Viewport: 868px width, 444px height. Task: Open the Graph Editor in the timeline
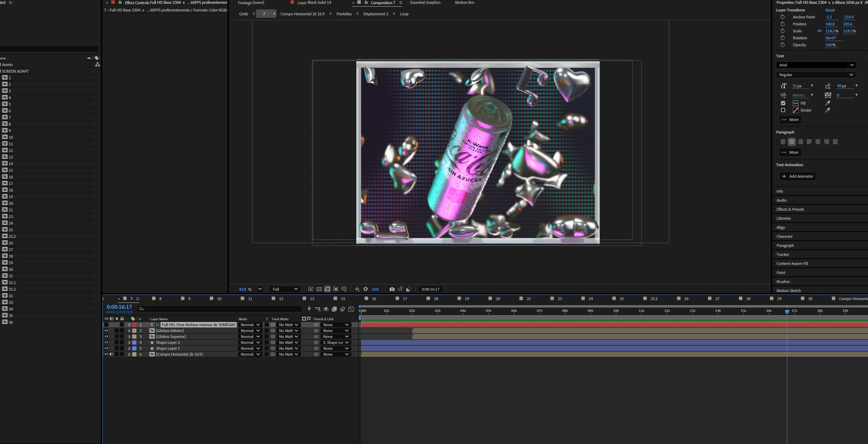click(351, 309)
